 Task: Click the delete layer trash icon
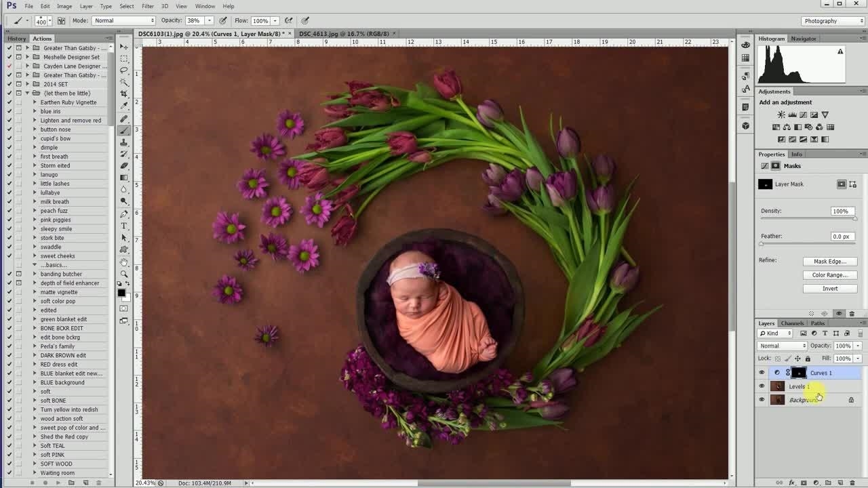(x=852, y=483)
